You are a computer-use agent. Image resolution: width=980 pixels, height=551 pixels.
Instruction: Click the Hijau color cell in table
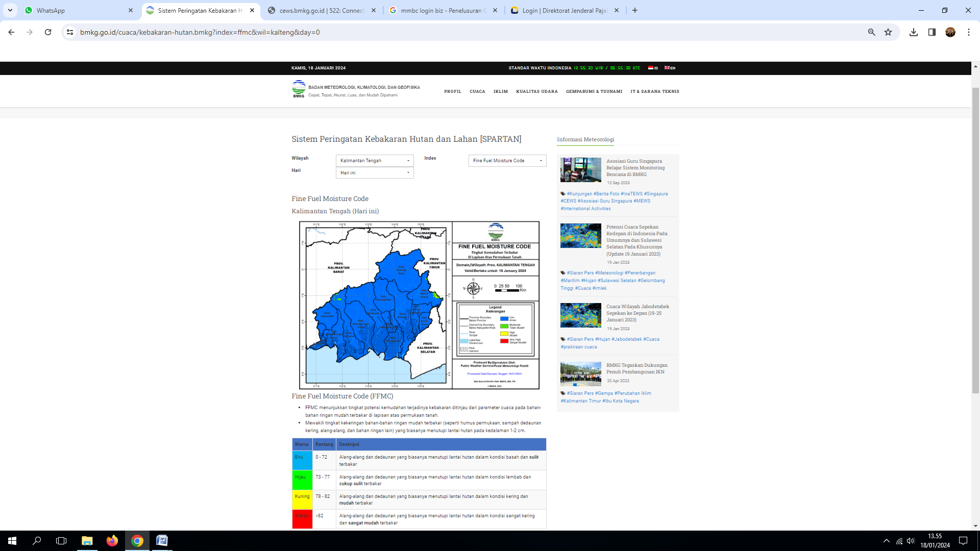(302, 480)
